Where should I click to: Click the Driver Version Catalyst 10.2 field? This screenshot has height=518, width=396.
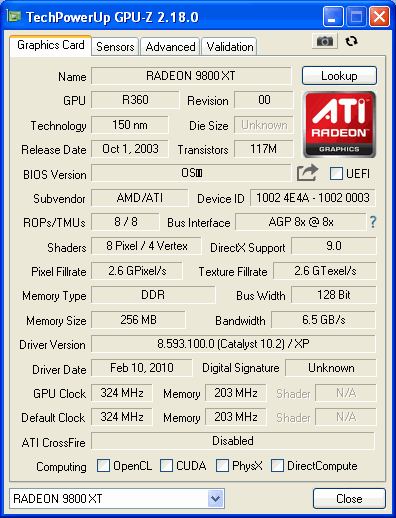coord(233,344)
